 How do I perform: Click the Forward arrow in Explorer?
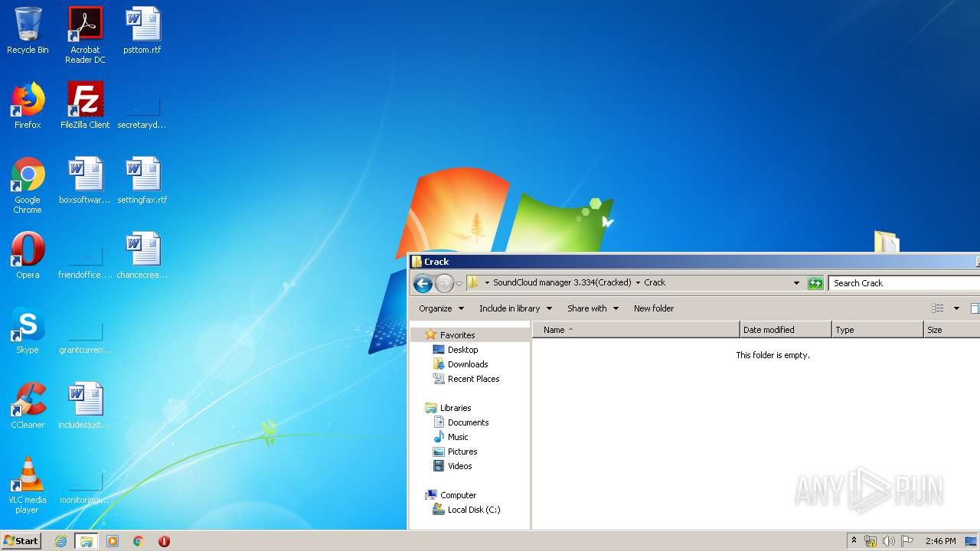click(444, 283)
